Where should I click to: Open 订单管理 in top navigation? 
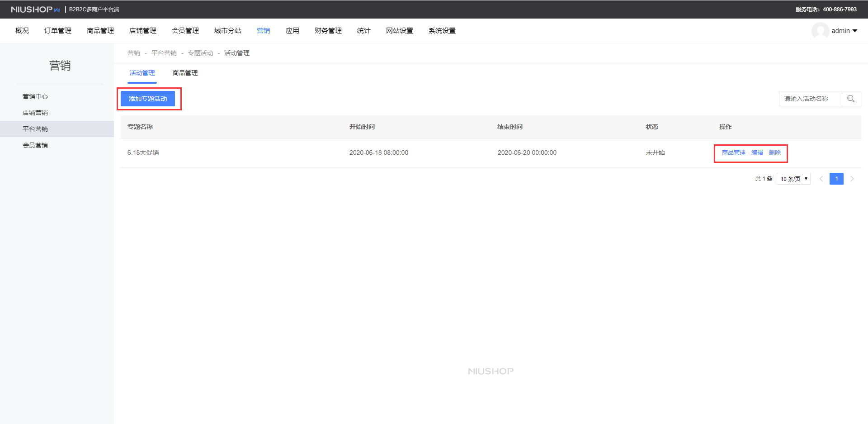[x=58, y=31]
